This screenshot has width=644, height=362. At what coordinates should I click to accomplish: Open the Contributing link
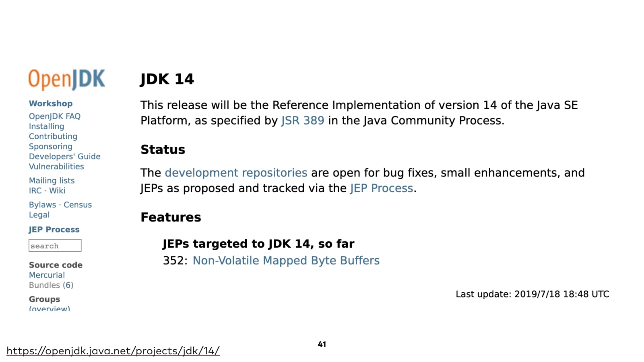[53, 136]
